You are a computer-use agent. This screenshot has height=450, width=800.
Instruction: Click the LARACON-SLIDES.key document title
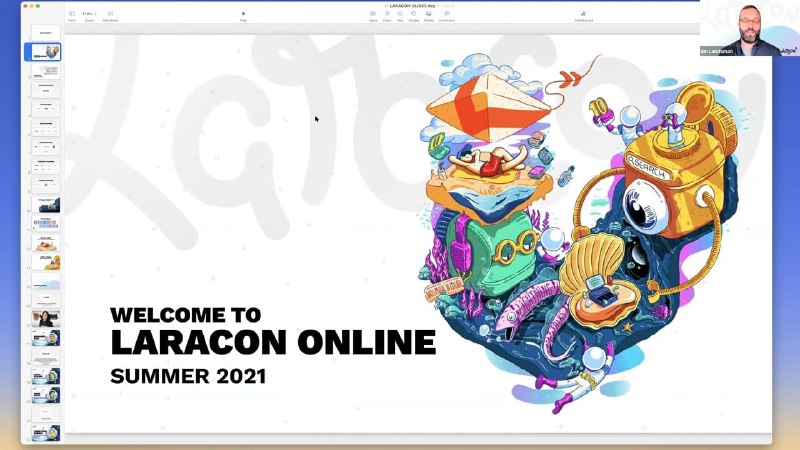coord(412,6)
